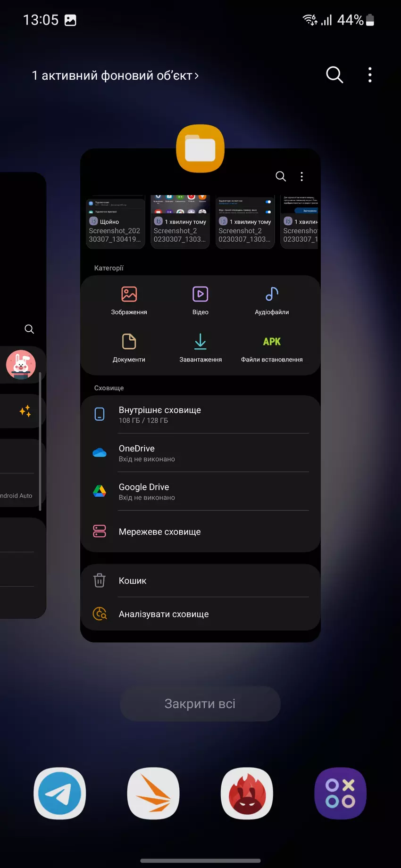Screen dimensions: 401x868
Task: Open the Завантаження downloads category
Action: [x=200, y=348]
